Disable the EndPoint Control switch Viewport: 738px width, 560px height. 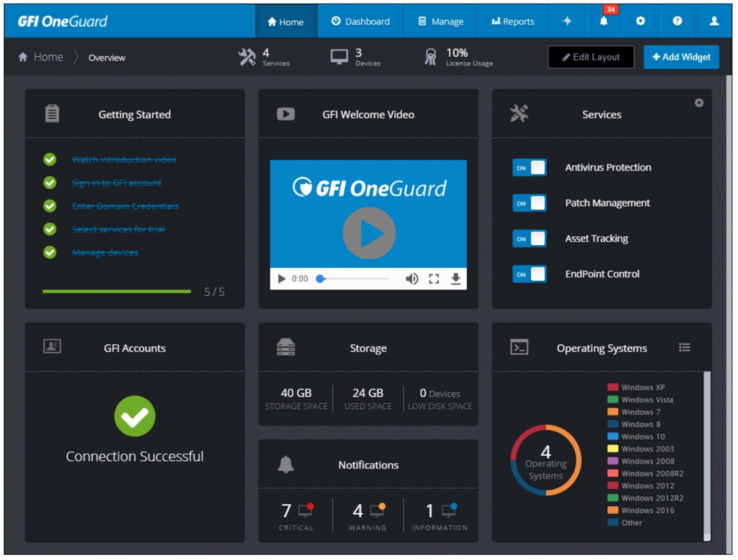tap(530, 274)
